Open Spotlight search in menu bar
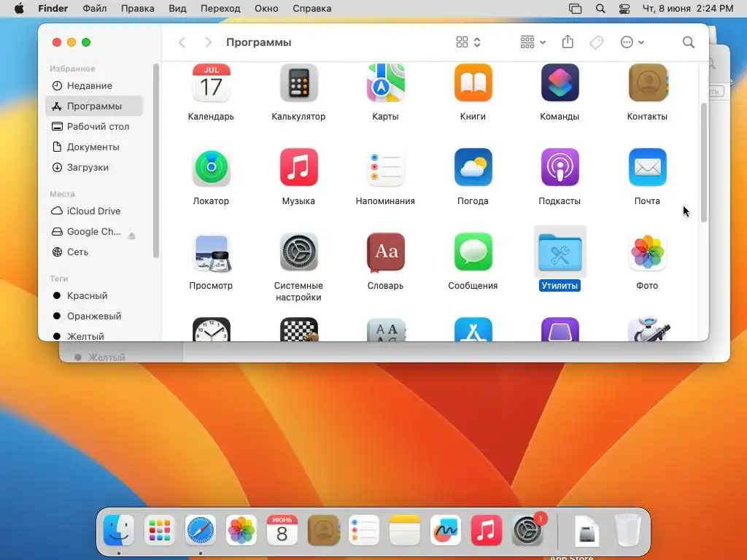This screenshot has width=747, height=560. click(600, 9)
